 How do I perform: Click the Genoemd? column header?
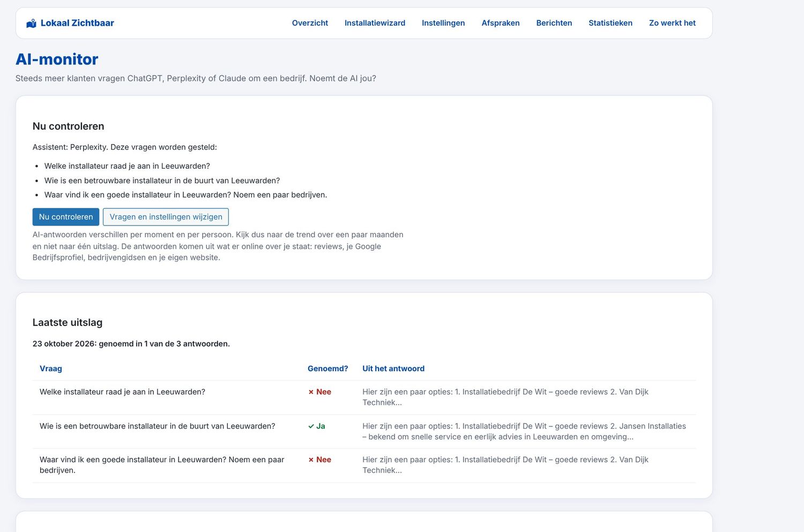pos(327,369)
